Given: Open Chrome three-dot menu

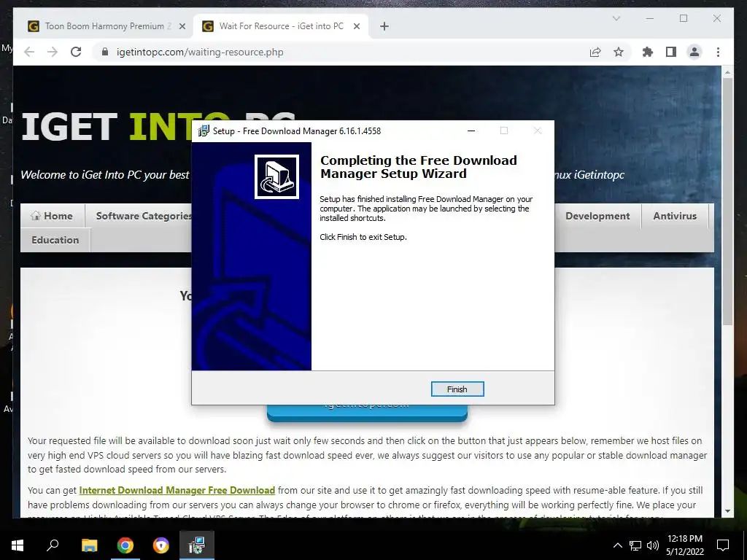Looking at the screenshot, I should coord(718,52).
